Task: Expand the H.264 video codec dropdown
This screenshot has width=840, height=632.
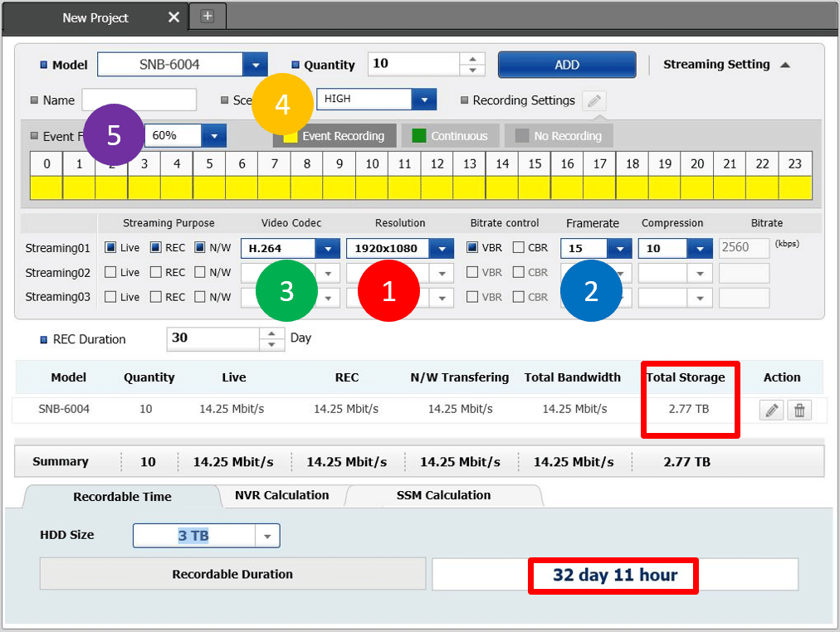Action: 328,249
